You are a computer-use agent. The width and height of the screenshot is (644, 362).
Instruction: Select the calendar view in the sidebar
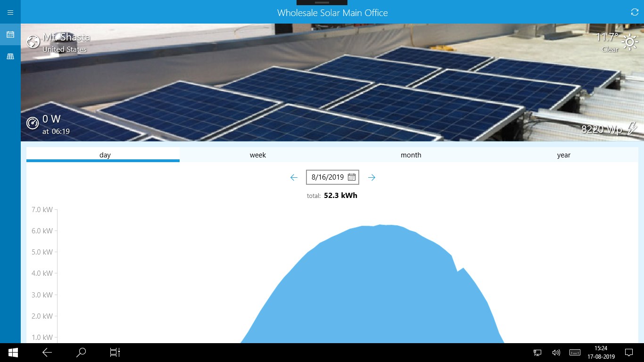[x=10, y=34]
